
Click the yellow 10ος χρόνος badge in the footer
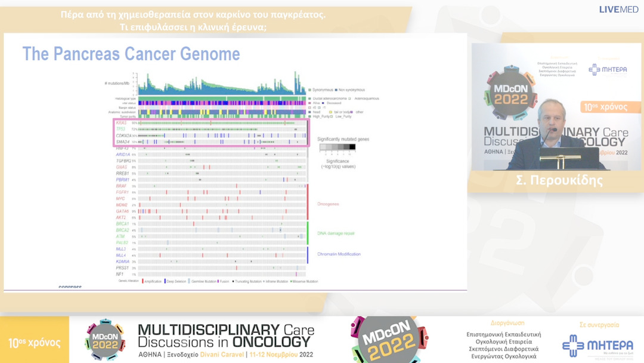34,343
